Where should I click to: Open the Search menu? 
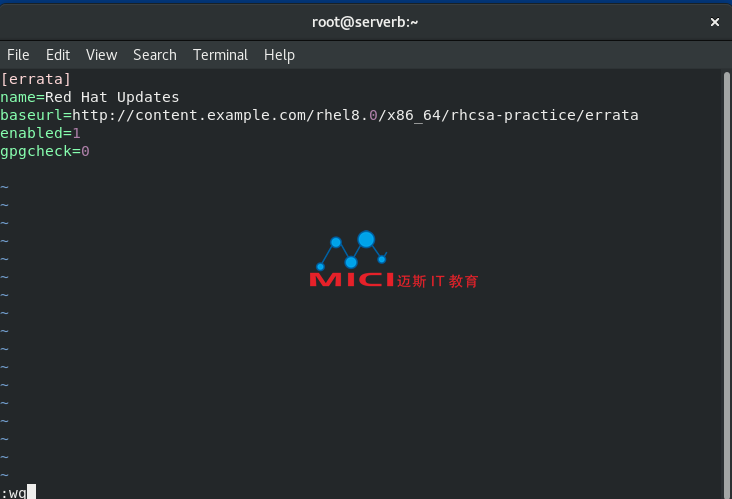pos(155,55)
